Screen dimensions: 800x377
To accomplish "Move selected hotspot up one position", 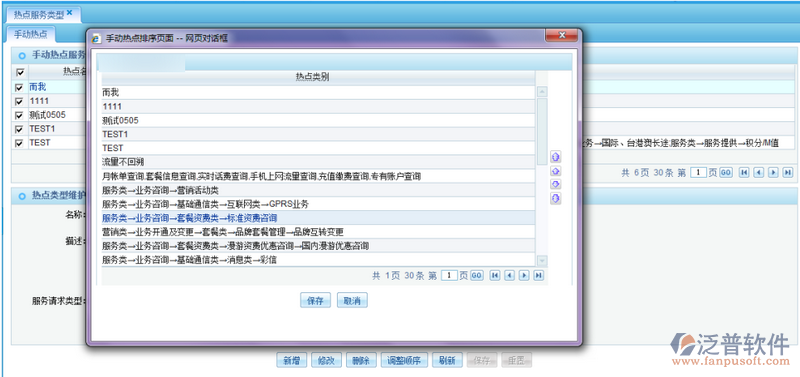I will click(x=555, y=171).
